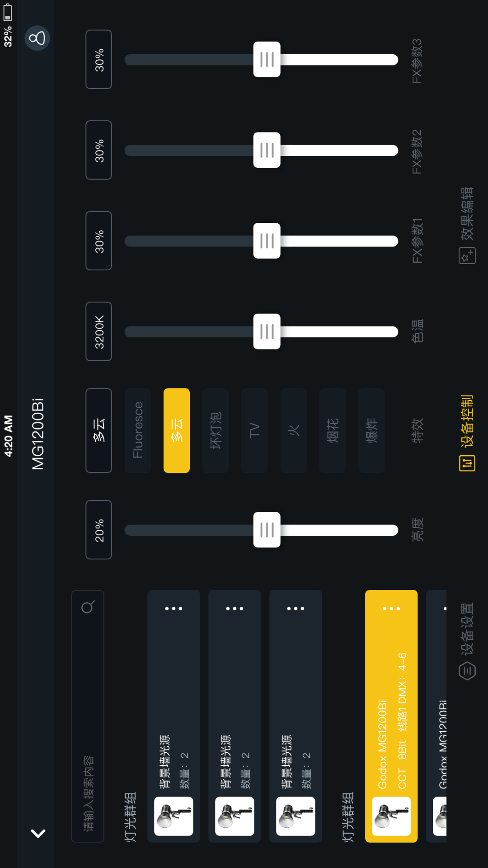Open the 20% brightness value box

pyautogui.click(x=99, y=530)
